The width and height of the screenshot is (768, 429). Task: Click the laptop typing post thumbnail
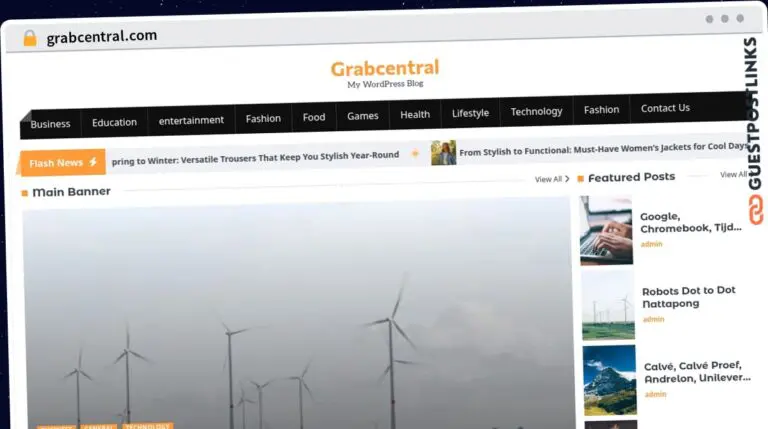point(606,230)
